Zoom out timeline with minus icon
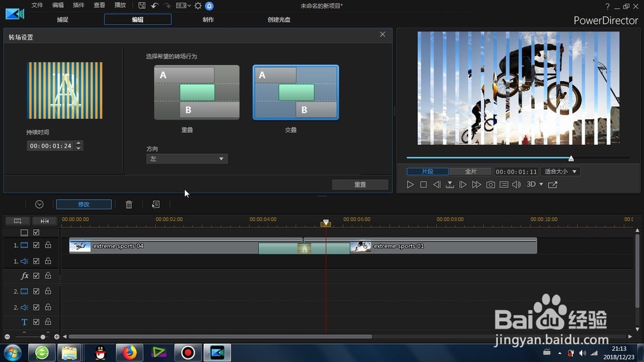This screenshot has height=362, width=644. [7, 337]
